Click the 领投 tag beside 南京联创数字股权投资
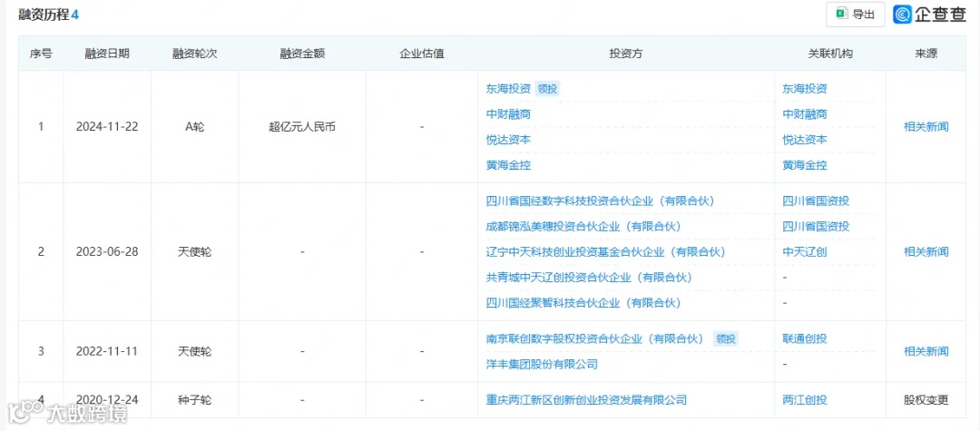 726,339
